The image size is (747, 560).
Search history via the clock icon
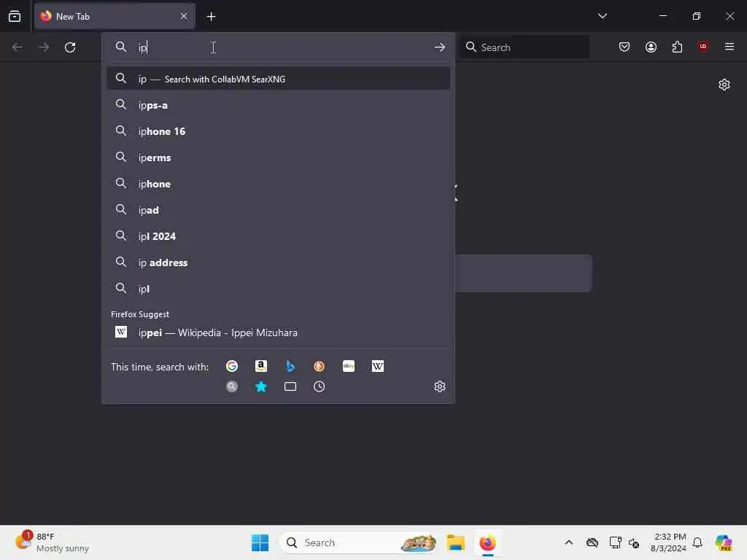point(320,386)
